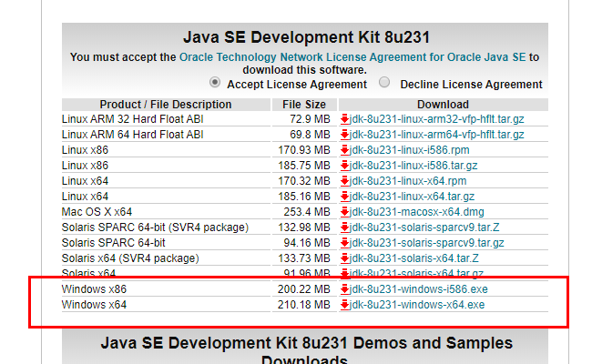Click the 210.18 MB file size cell
Viewport: 592px width, 364px height.
click(304, 305)
